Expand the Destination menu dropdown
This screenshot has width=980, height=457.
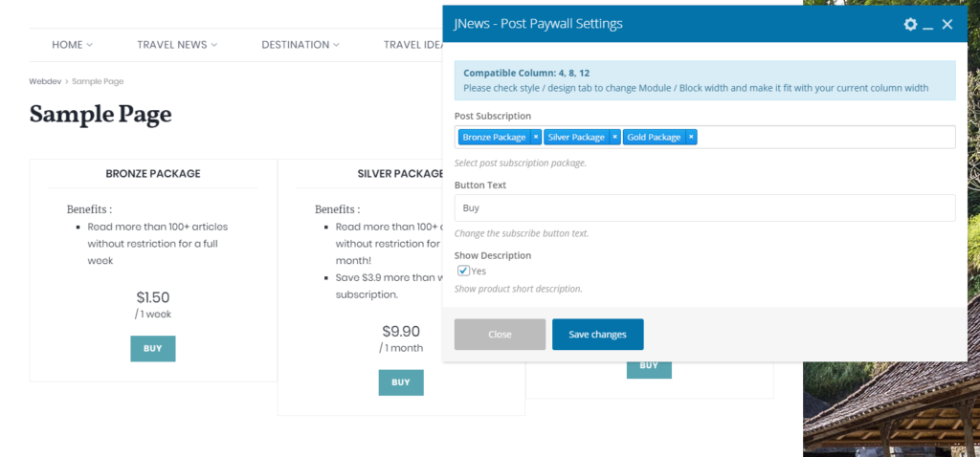[301, 45]
